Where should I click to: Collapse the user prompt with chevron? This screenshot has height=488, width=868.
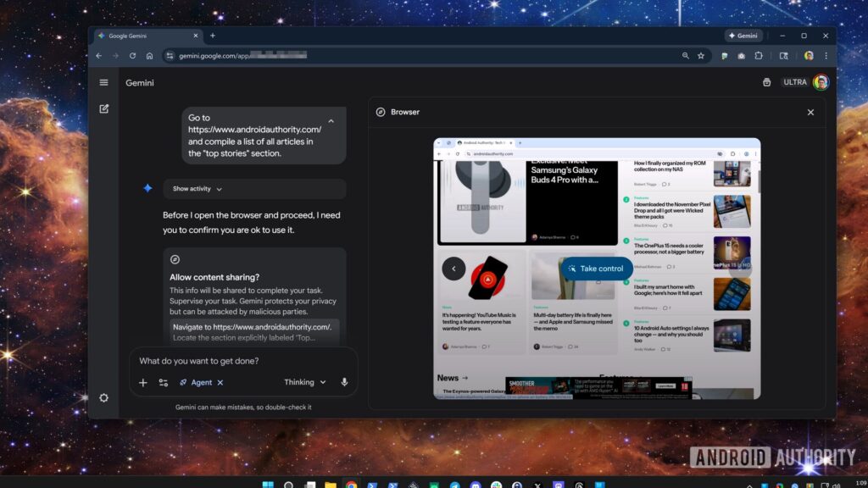click(331, 121)
